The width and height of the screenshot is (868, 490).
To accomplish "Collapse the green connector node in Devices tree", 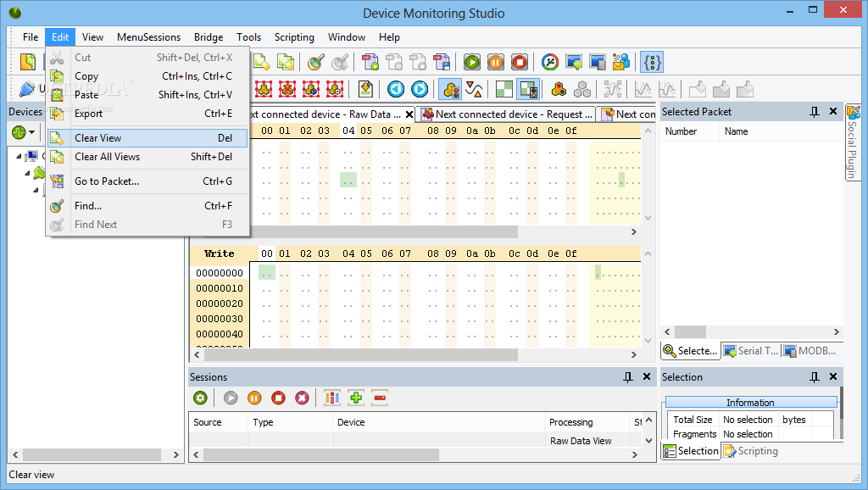I will (x=27, y=173).
